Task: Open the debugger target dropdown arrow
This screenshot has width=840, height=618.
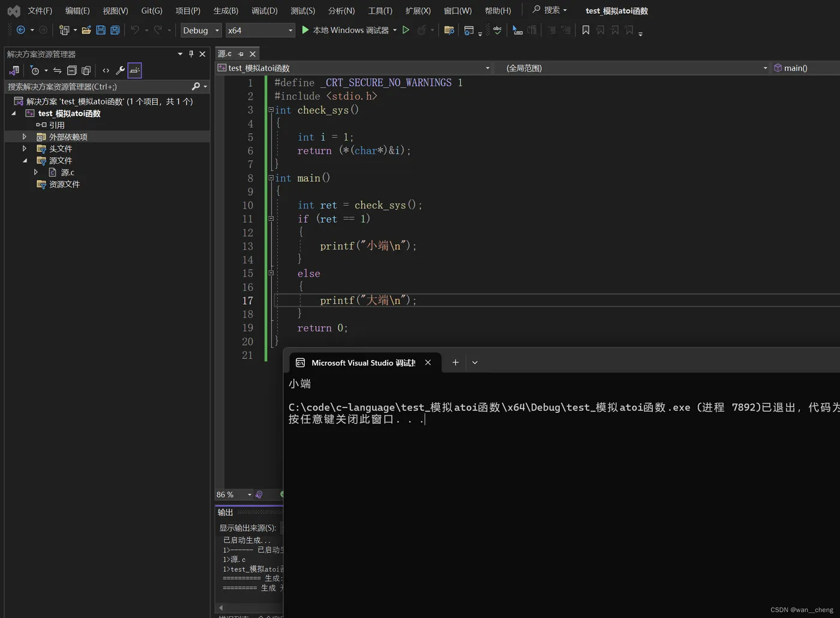Action: click(x=395, y=30)
